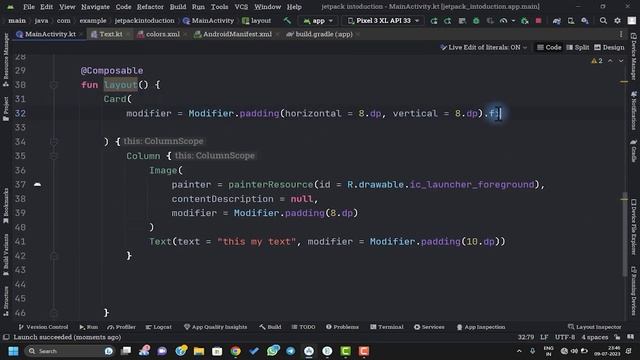
Task: Click Attach Debugger to Android Process icon
Action: pyautogui.click(x=525, y=20)
